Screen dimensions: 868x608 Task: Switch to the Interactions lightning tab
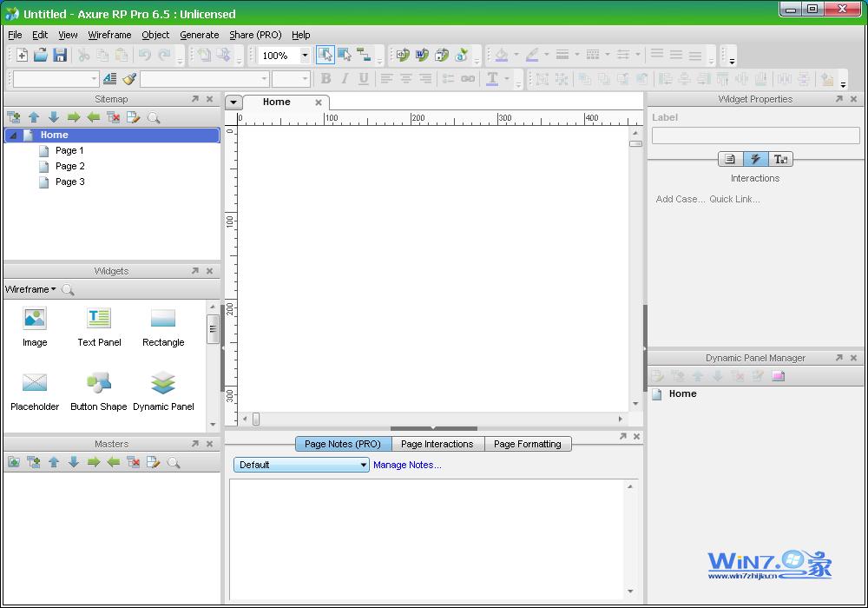(x=755, y=159)
